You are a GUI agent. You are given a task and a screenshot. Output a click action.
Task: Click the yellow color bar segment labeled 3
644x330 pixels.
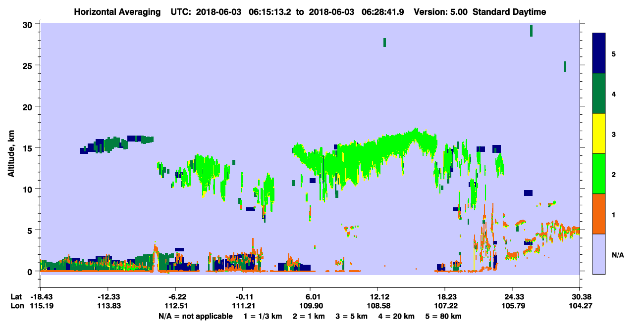tap(599, 134)
